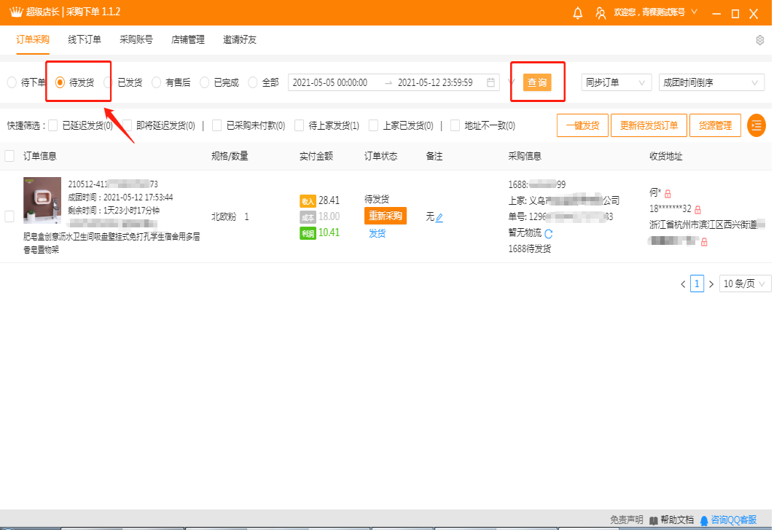
Task: Switch to the 采购账号 tab
Action: 136,39
